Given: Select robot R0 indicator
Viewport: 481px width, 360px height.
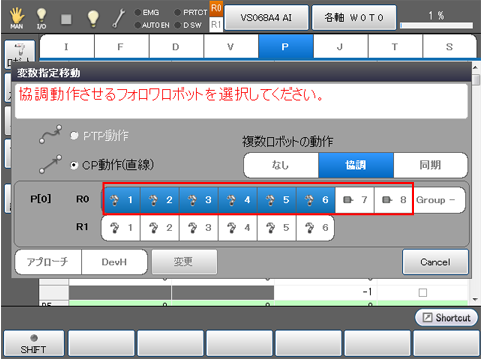Looking at the screenshot, I should (x=216, y=8).
